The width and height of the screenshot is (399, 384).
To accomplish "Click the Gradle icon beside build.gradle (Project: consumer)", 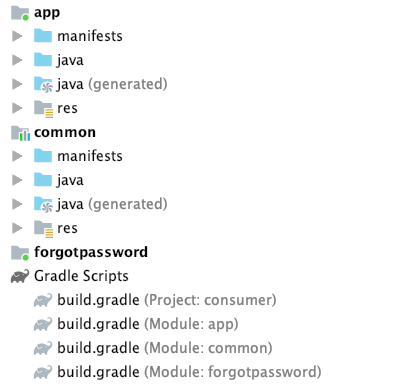I will point(43,300).
